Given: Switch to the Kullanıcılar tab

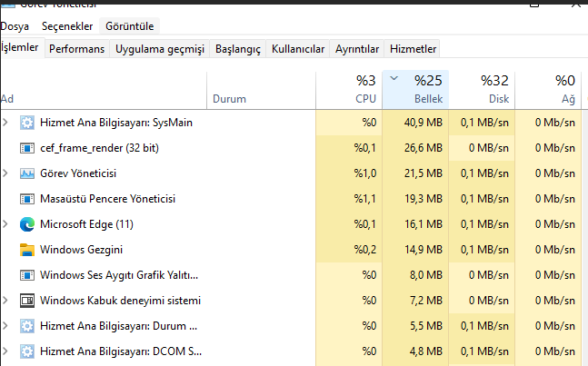Looking at the screenshot, I should [x=298, y=49].
